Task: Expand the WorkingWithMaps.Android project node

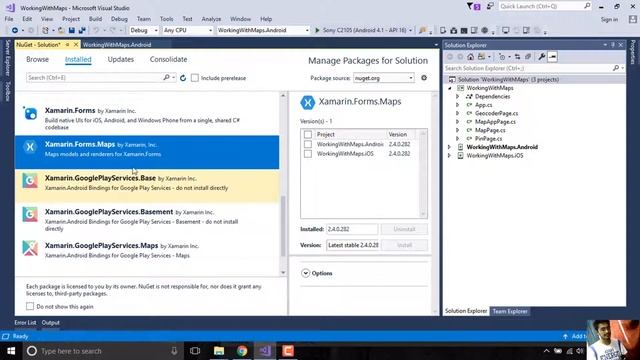Action: tap(449, 147)
